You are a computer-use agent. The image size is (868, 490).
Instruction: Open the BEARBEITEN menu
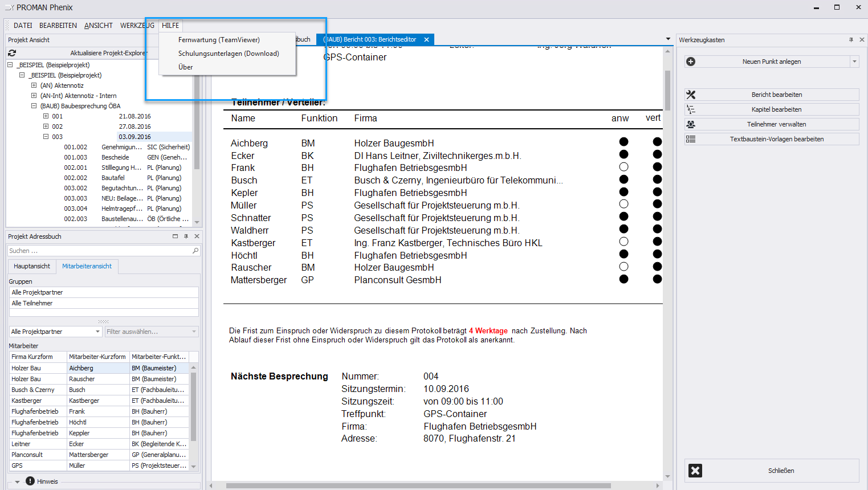58,26
